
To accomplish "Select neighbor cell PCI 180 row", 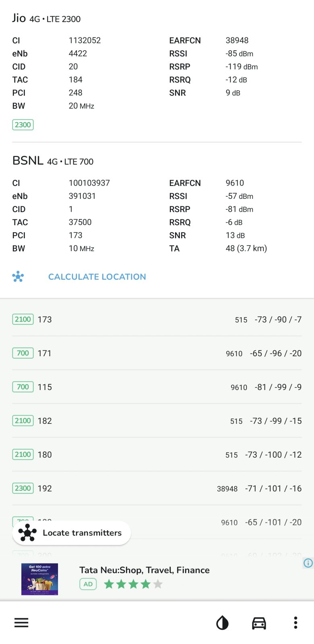I will click(x=157, y=455).
